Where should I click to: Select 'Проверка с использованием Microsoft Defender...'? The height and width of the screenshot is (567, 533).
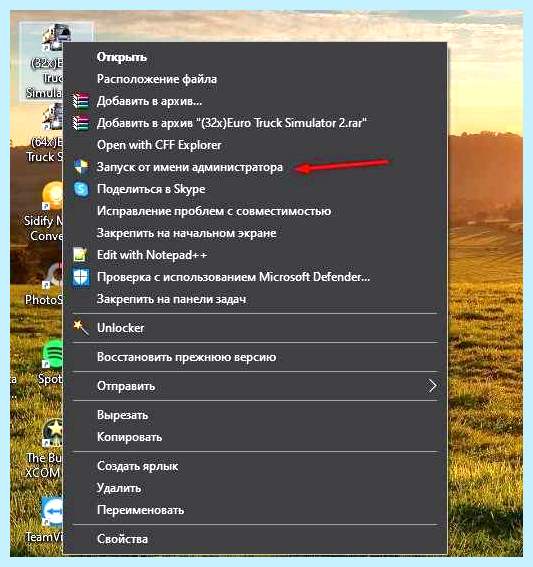pyautogui.click(x=255, y=277)
